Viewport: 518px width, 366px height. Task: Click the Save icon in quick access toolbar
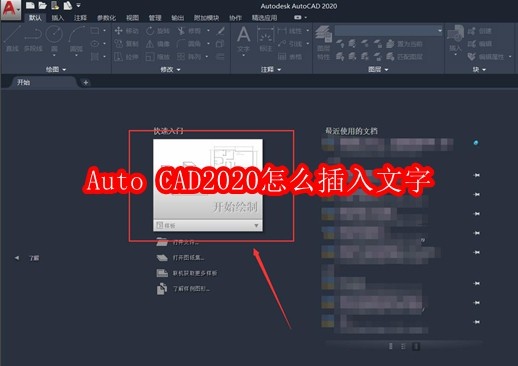pyautogui.click(x=55, y=5)
